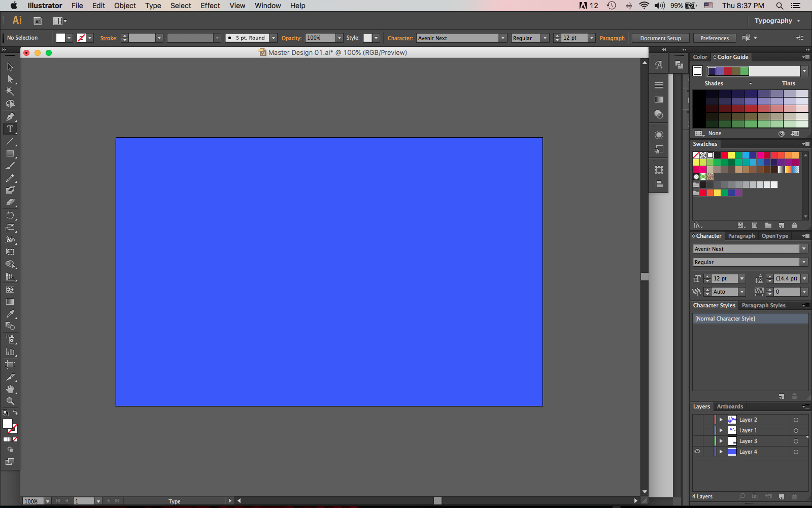The image size is (812, 508).
Task: Open the Effect menu
Action: coord(210,6)
